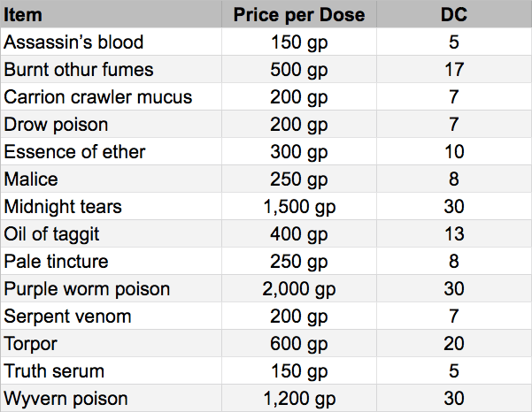Click the Item column header

(24, 15)
